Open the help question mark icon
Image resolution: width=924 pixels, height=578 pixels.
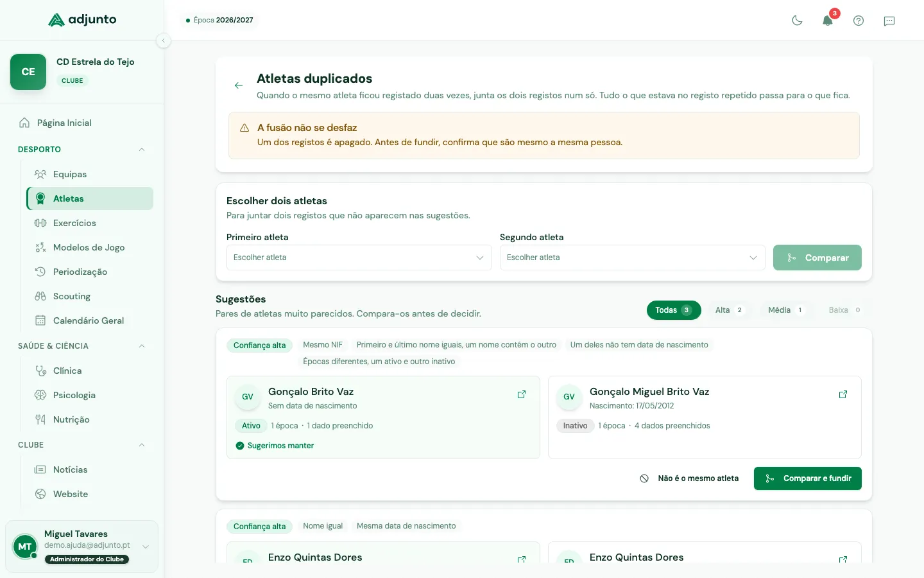(859, 21)
